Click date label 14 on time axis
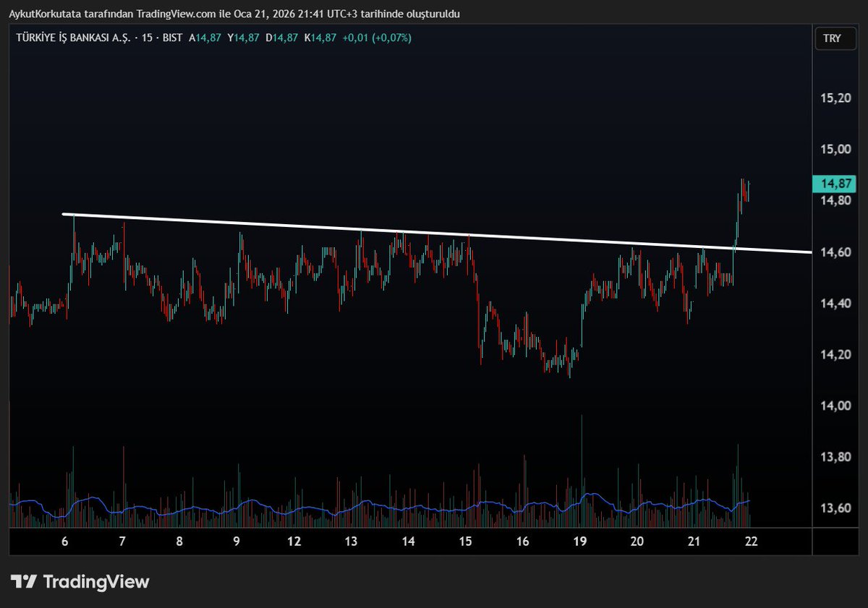This screenshot has height=608, width=868. point(408,542)
